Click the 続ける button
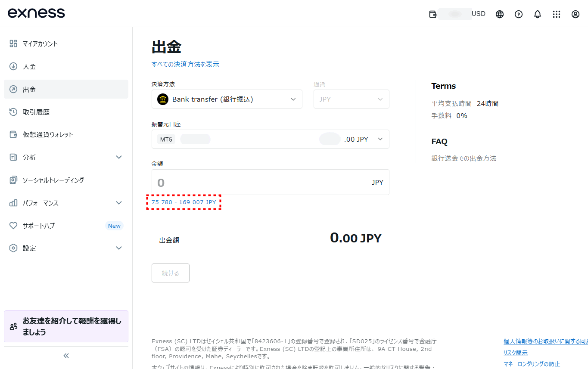 (x=171, y=273)
